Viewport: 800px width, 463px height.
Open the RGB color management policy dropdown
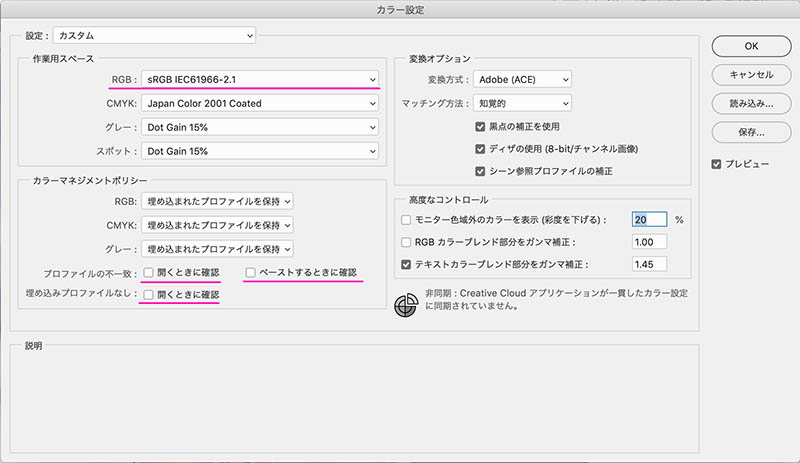(x=217, y=201)
